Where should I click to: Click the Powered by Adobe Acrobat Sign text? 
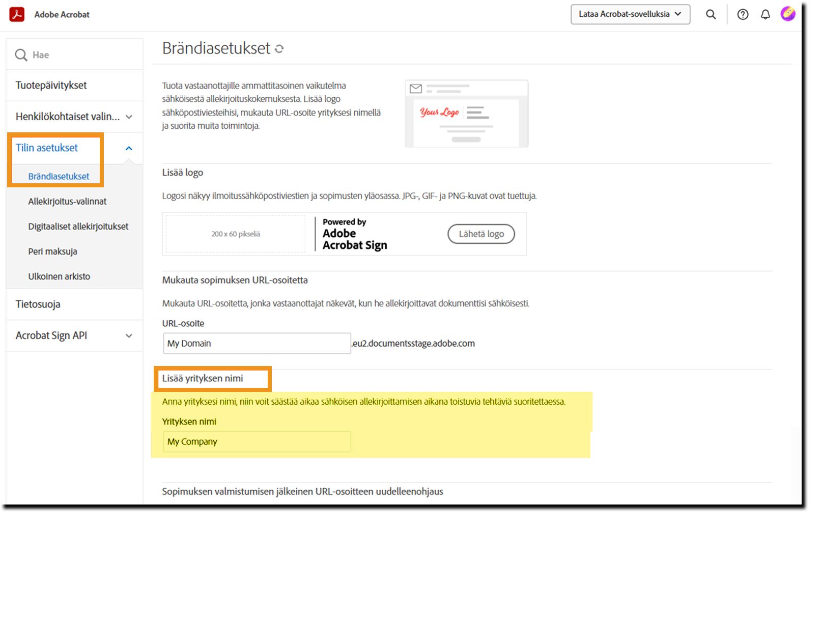click(x=355, y=234)
